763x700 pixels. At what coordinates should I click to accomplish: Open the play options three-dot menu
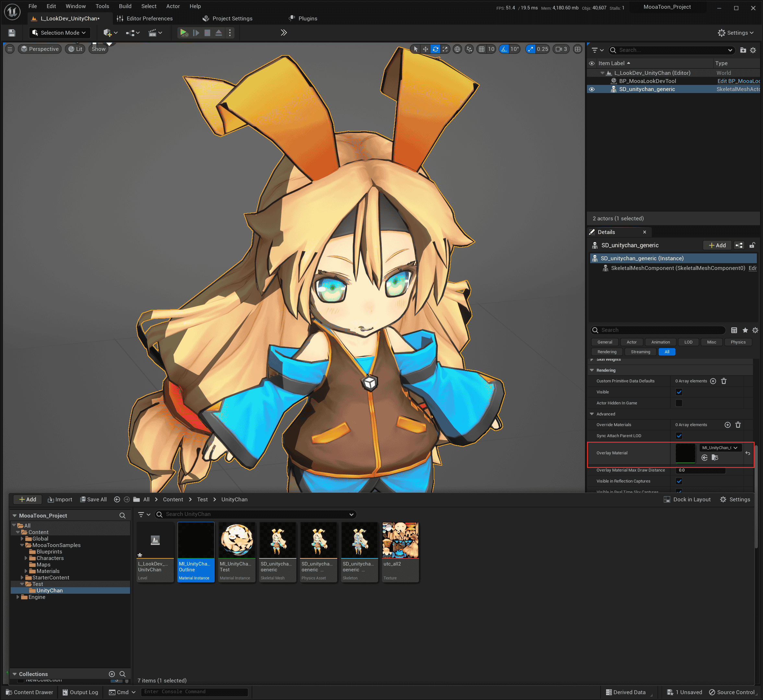(x=230, y=33)
